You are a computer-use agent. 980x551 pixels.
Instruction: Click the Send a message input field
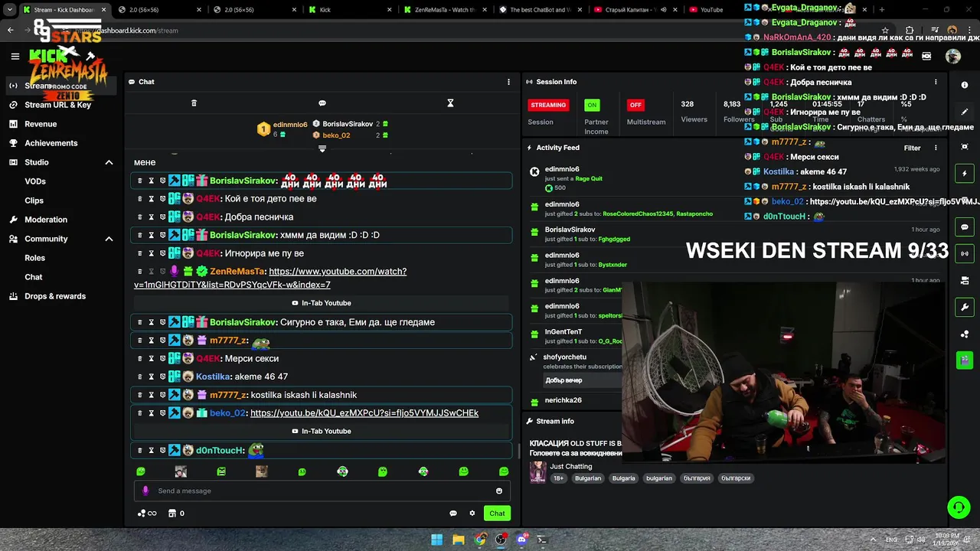point(322,491)
